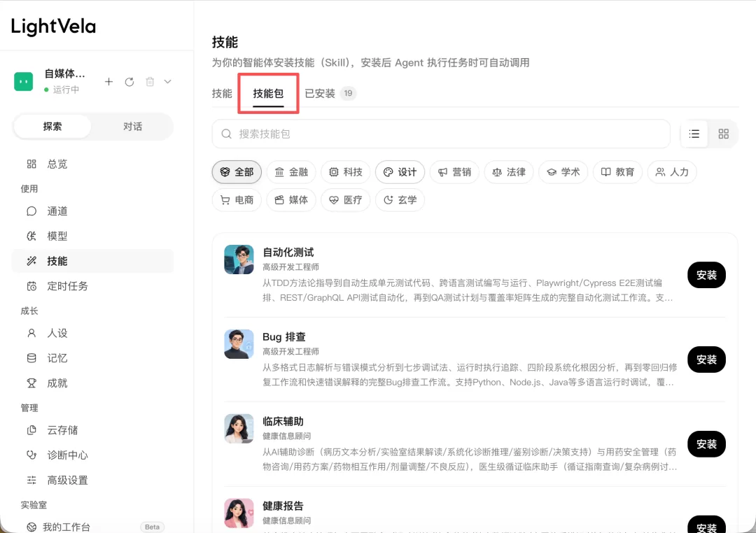
Task: Click the 临床辅助 avatar thumbnail
Action: pos(239,429)
